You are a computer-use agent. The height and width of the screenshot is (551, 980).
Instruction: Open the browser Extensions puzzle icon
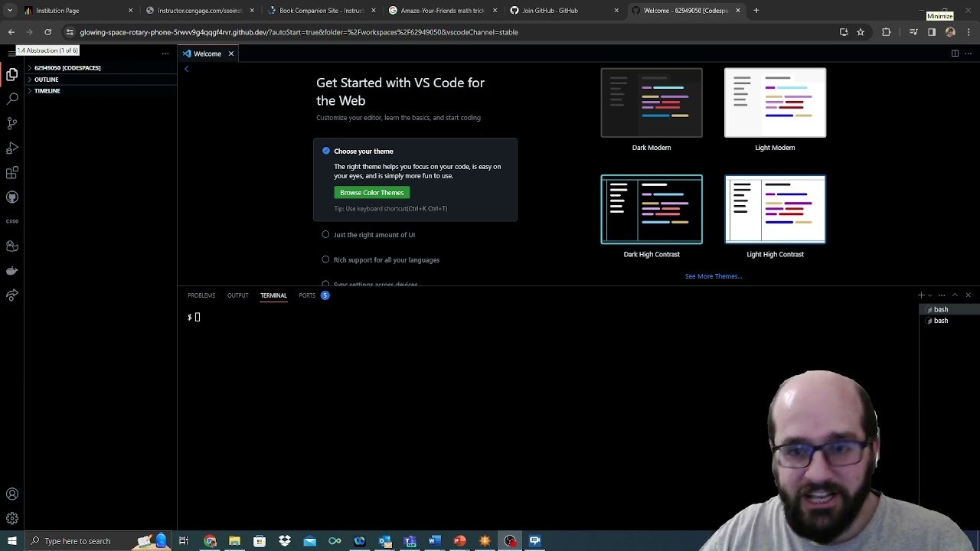pos(887,32)
